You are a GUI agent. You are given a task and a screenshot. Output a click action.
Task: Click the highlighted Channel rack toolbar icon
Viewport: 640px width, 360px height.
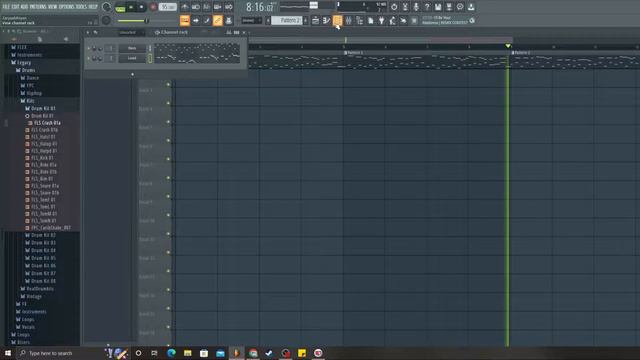click(338, 20)
